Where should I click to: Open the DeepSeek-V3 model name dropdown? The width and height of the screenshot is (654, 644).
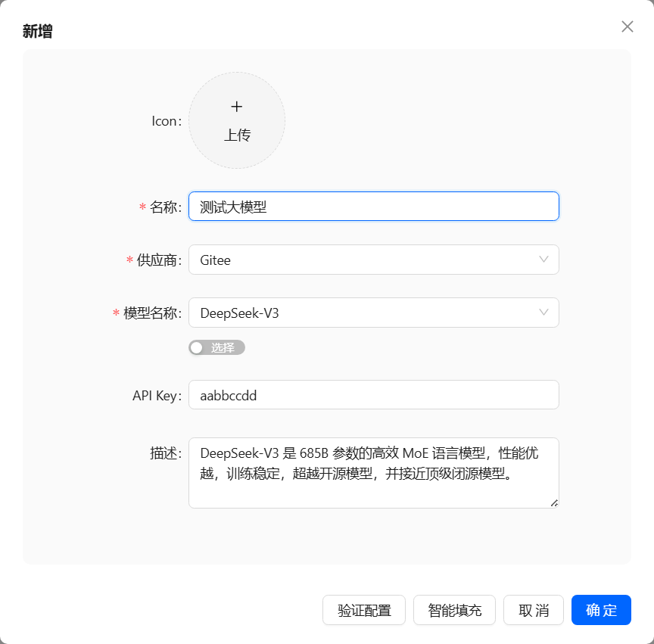(x=363, y=313)
